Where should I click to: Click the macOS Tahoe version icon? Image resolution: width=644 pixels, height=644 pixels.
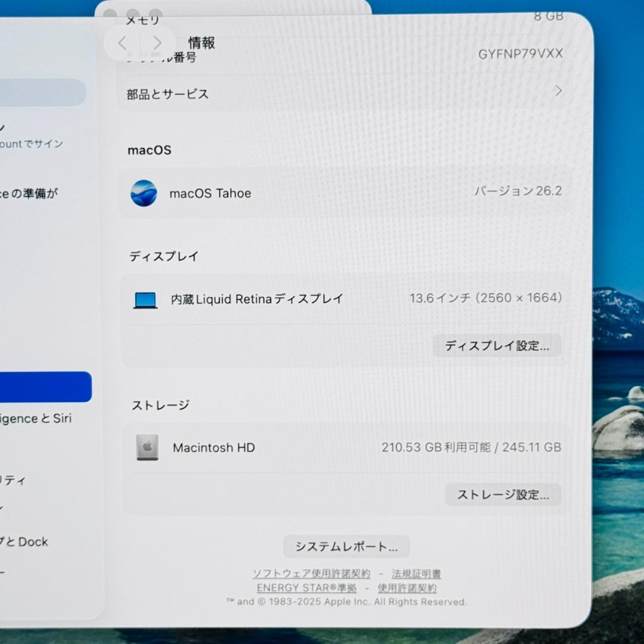143,193
